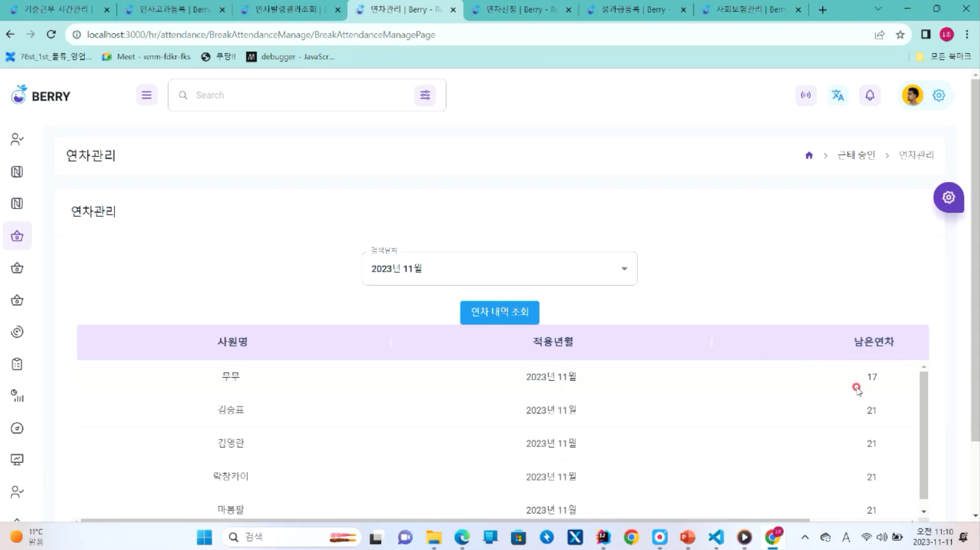Click the 근태 승인 breadcrumb link
980x550 pixels.
click(x=856, y=155)
